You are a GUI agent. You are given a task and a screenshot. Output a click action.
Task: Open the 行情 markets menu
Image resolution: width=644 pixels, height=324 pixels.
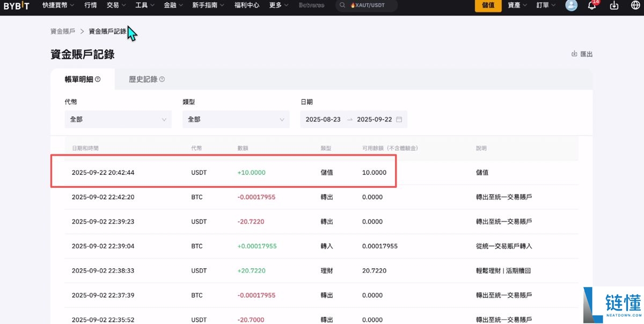(90, 6)
